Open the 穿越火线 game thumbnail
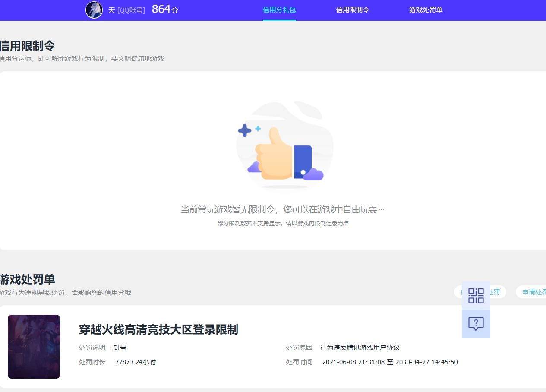Viewport: 546px width, 392px height. [x=34, y=347]
